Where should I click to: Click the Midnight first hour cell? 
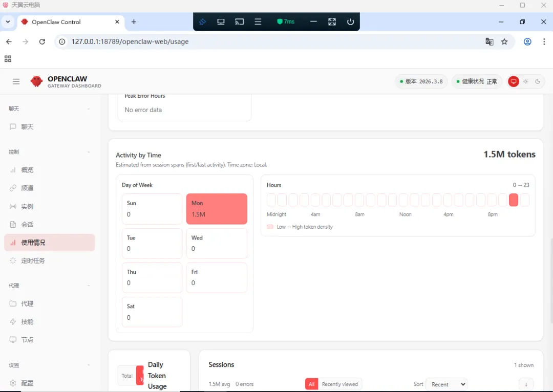(x=271, y=200)
